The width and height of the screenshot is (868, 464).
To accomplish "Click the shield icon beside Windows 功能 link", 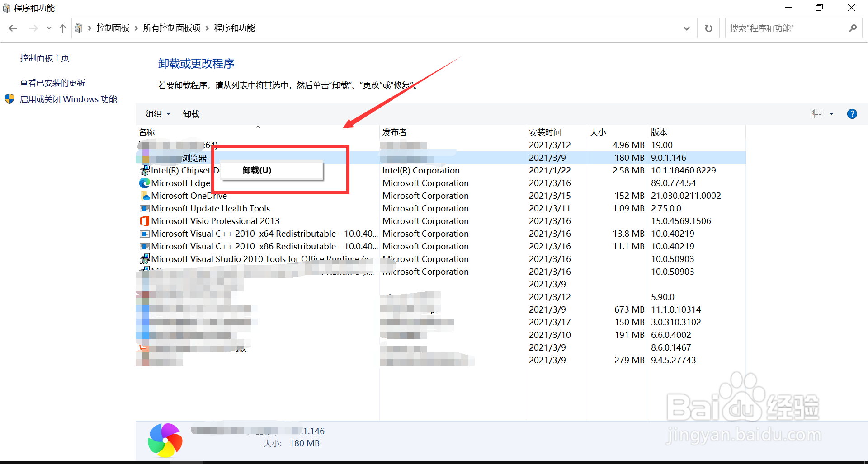I will point(9,99).
